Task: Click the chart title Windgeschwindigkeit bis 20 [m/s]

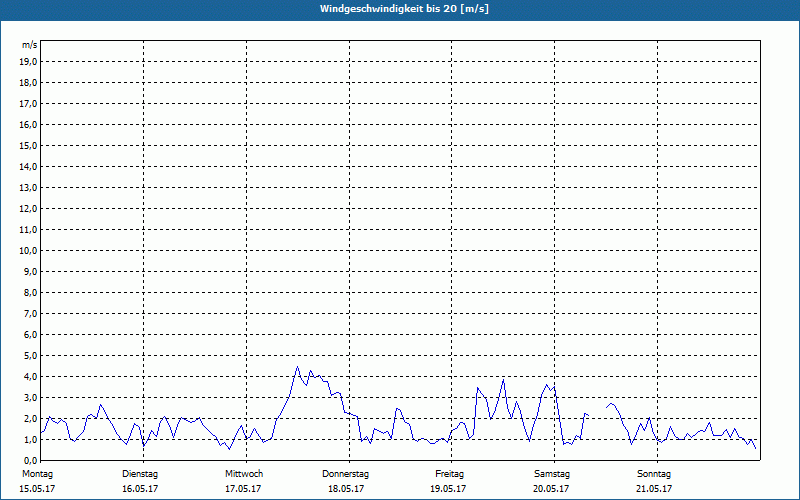Action: tap(404, 9)
